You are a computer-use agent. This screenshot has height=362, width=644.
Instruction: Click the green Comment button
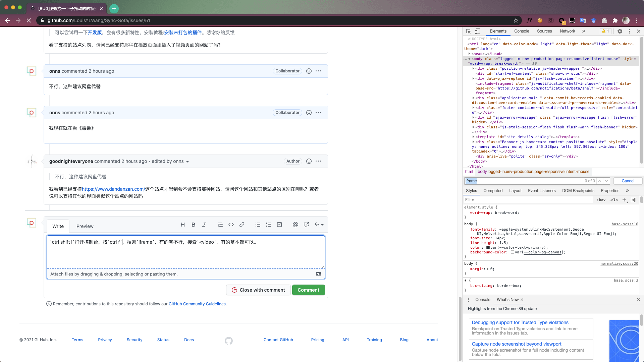click(x=308, y=290)
